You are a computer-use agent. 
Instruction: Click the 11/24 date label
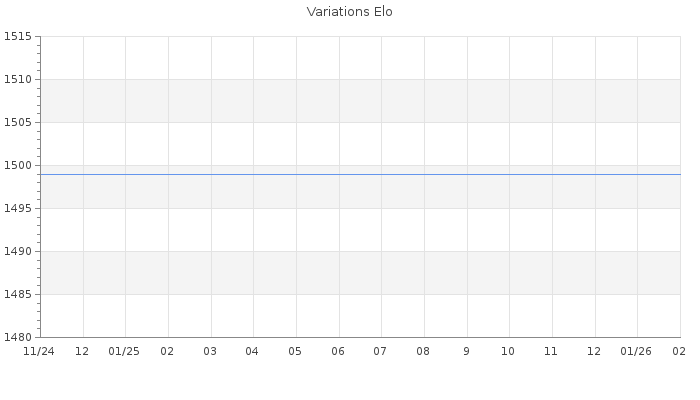pos(39,352)
